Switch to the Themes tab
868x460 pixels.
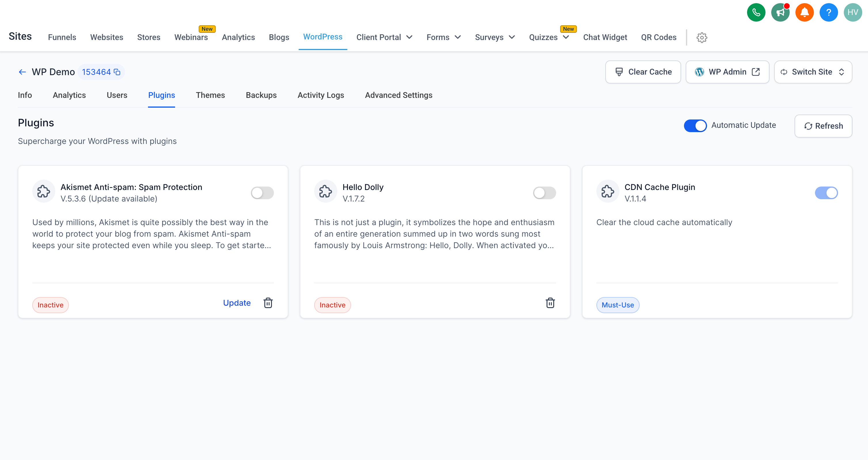point(210,95)
